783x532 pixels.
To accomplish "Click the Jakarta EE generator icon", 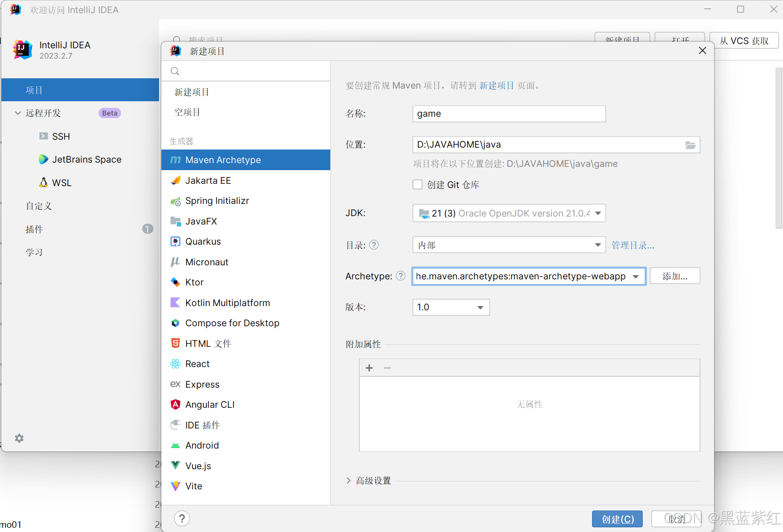I will tap(175, 180).
